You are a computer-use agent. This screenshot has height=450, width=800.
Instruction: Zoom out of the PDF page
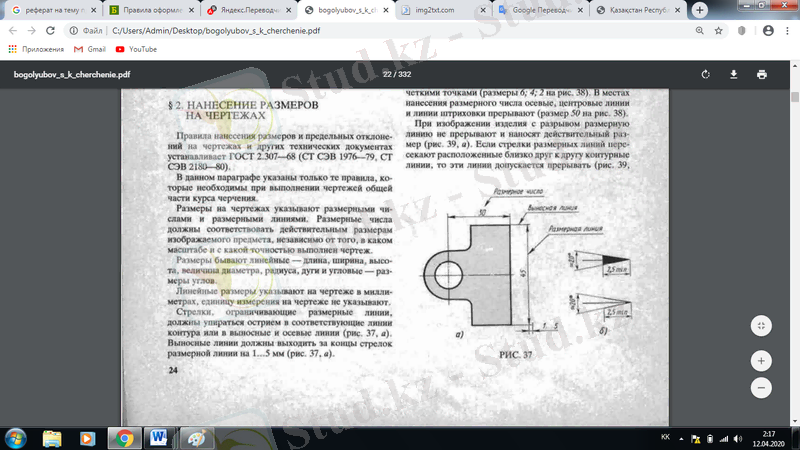coord(761,388)
